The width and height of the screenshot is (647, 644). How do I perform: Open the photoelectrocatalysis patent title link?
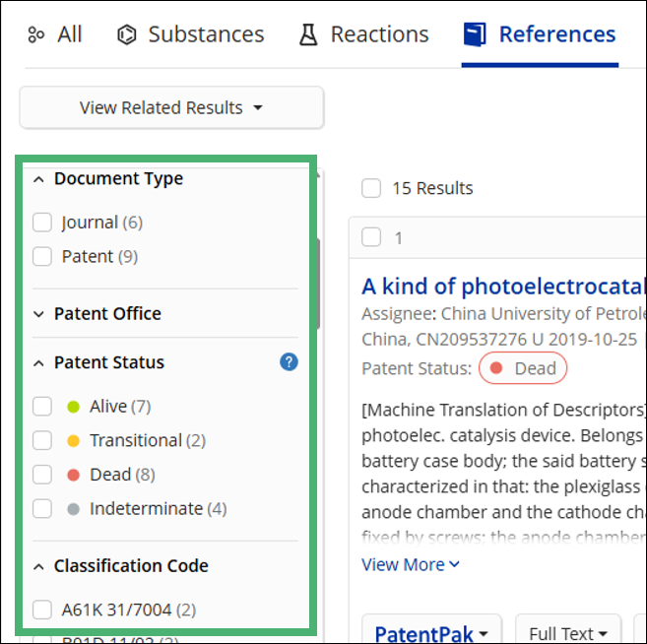coord(504,287)
